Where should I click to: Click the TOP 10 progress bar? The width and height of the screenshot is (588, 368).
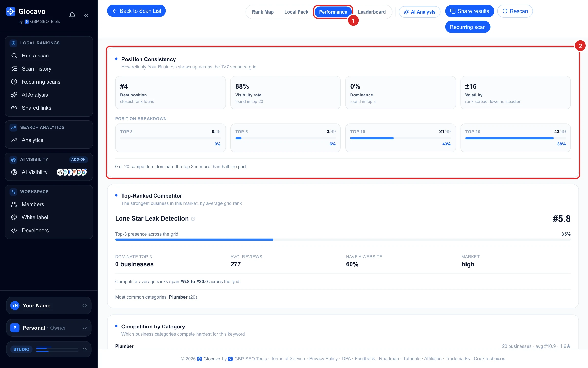pos(400,138)
